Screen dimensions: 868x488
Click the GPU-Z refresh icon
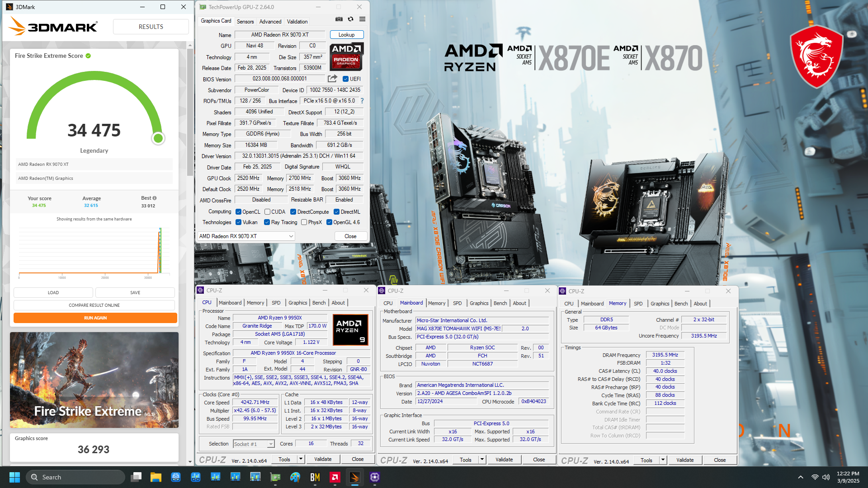point(350,19)
